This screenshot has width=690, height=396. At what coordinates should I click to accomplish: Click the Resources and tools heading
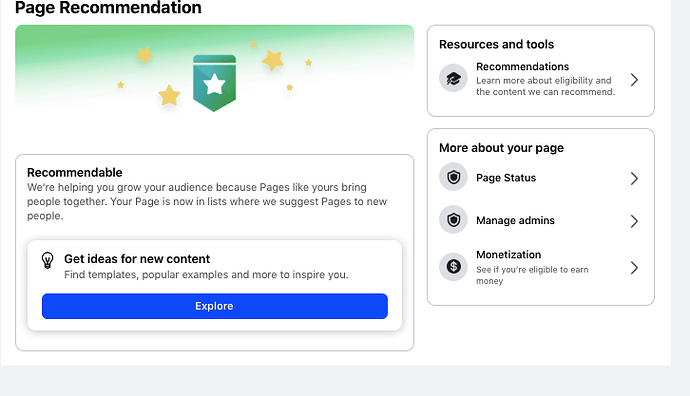496,44
